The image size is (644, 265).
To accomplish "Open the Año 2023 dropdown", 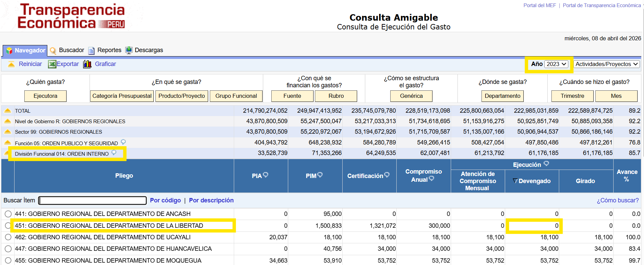I will [x=556, y=64].
